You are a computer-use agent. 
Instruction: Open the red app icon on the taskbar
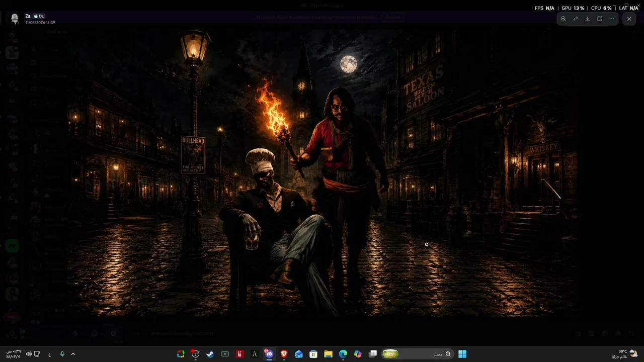click(239, 354)
